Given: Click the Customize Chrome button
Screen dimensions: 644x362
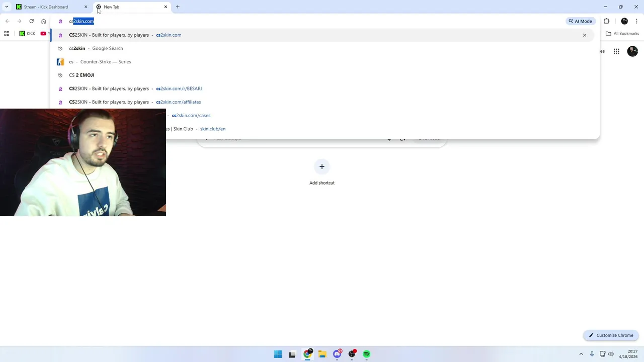Looking at the screenshot, I should point(611,335).
